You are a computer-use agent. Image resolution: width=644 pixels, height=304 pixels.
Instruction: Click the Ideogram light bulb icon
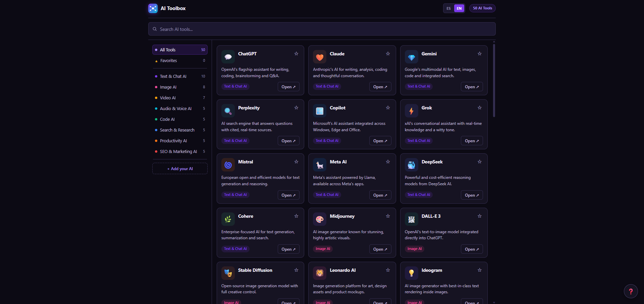coord(412,273)
